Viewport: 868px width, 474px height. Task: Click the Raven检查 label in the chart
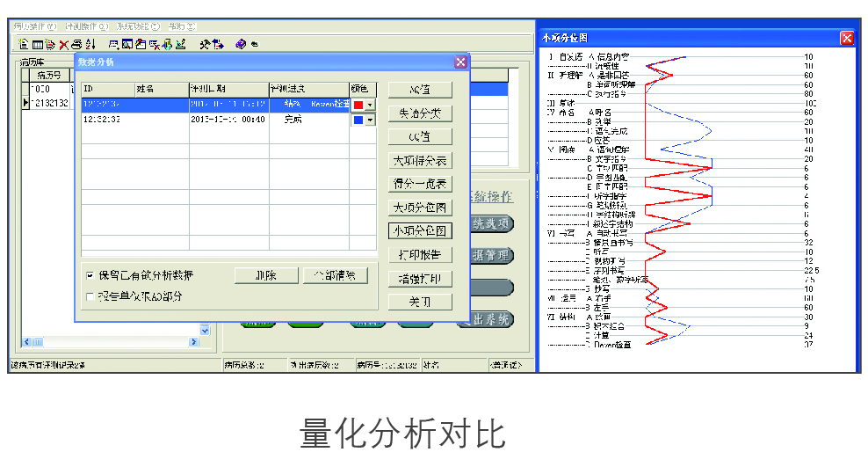612,345
